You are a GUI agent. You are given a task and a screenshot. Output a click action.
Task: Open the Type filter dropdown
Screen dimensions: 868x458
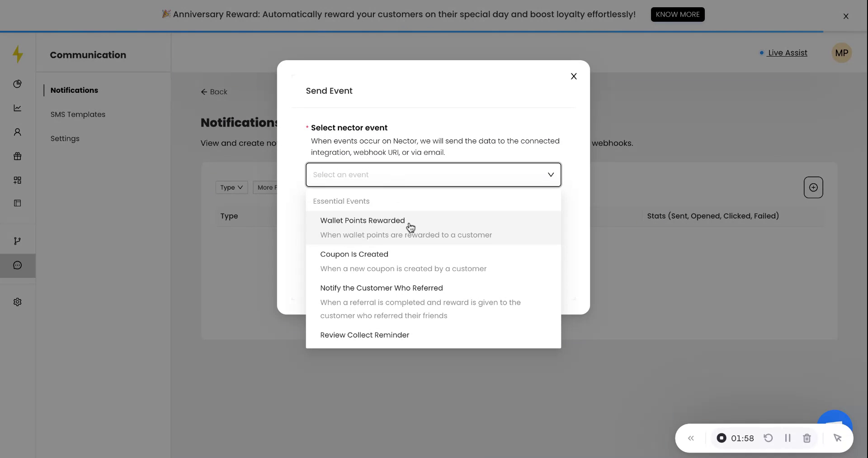231,187
